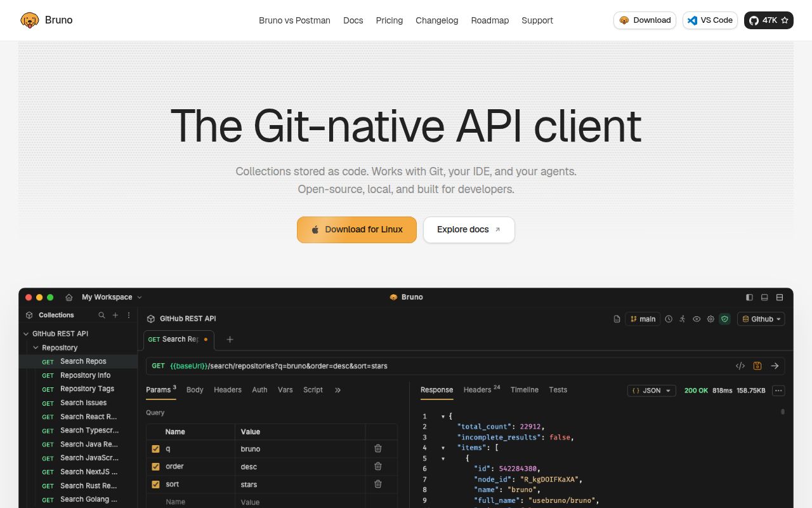Uncheck the order query parameter
The image size is (812, 508).
[155, 466]
